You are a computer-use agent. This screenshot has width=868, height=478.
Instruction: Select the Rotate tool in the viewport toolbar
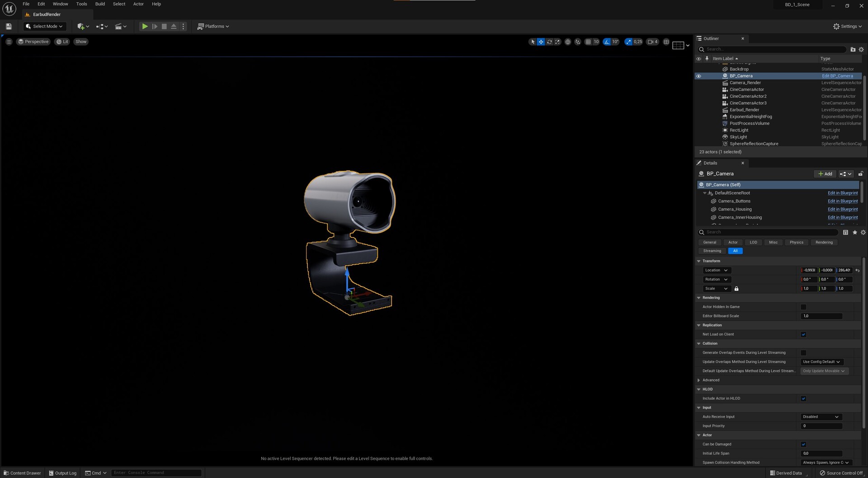549,42
